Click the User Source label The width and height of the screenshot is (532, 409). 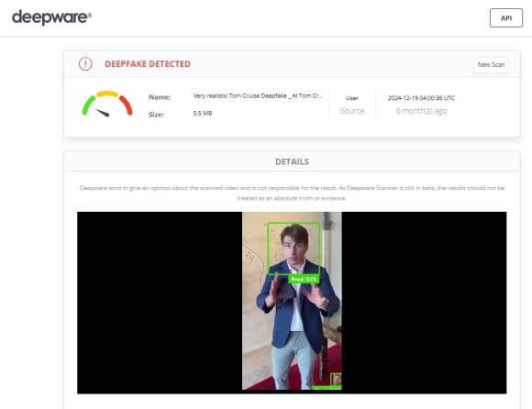[352, 105]
